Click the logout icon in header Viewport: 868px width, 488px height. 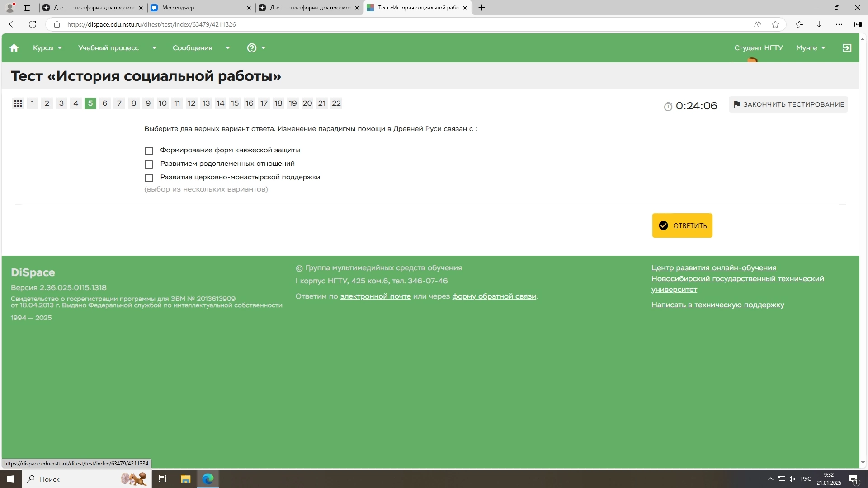click(847, 48)
